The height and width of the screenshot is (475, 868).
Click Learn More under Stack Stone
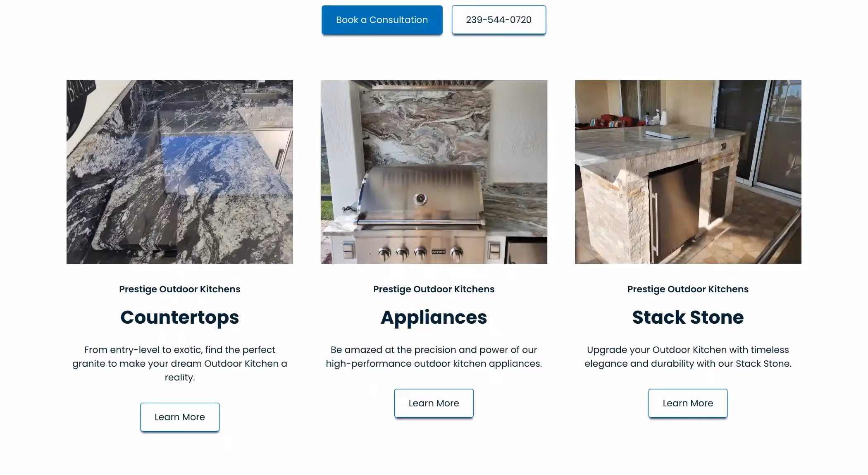[688, 403]
